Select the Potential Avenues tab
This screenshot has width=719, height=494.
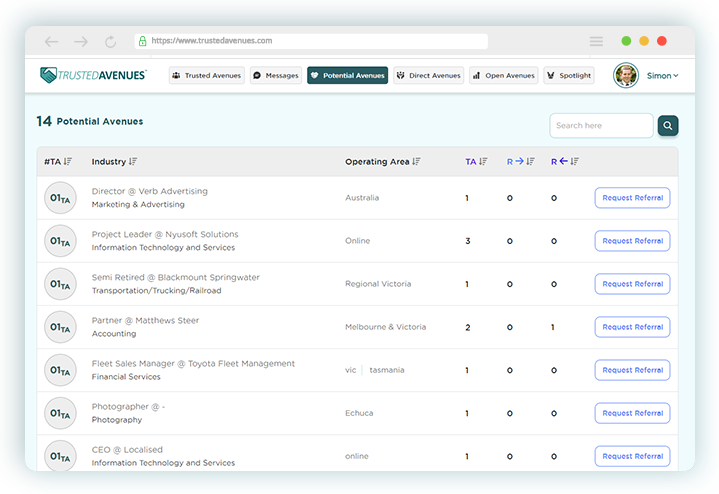pyautogui.click(x=348, y=75)
